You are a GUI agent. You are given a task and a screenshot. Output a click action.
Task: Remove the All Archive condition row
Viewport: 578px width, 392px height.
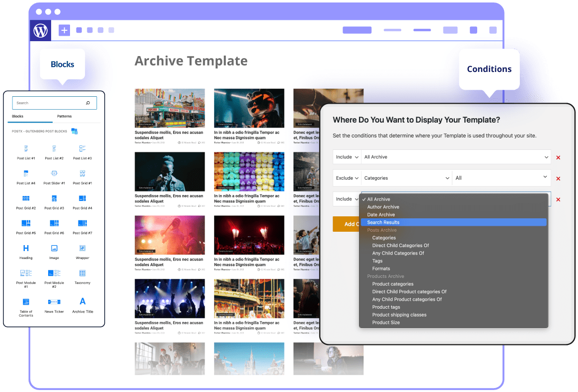click(558, 158)
